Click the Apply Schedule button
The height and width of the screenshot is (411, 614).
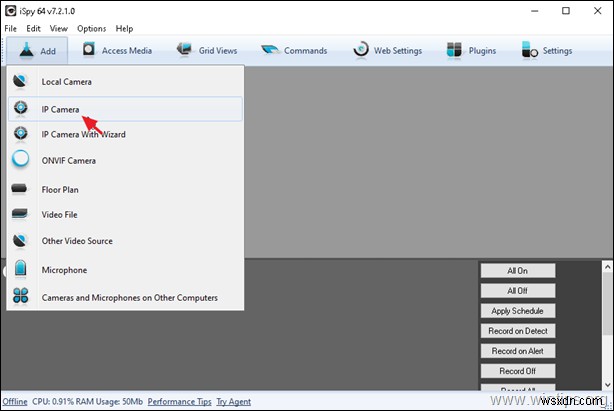518,311
